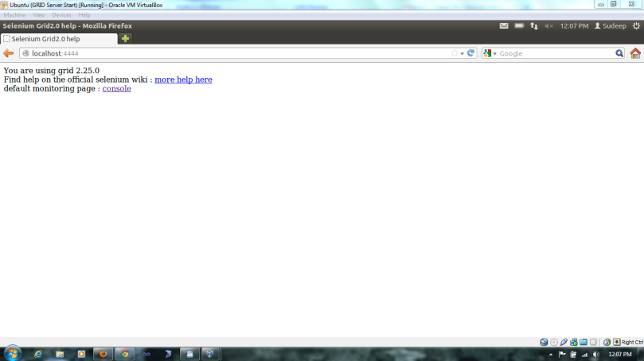The height and width of the screenshot is (361, 644).
Task: Open the muted sound indicator
Action: pos(548,26)
